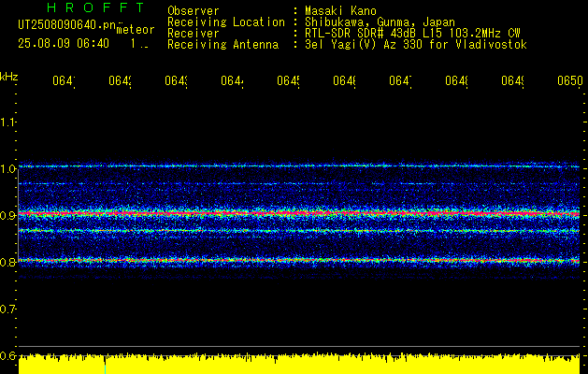This screenshot has height=374, width=588.
Task: Click the 'Observer' field label
Action: coord(194,11)
